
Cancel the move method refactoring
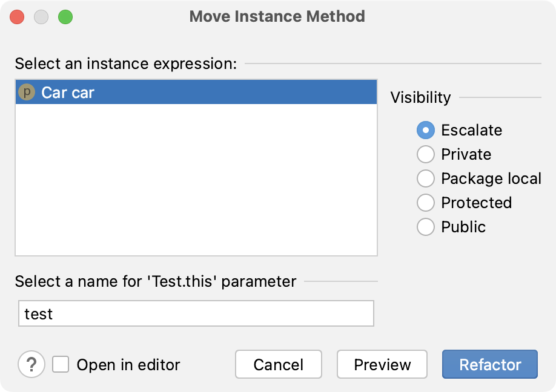click(x=279, y=364)
